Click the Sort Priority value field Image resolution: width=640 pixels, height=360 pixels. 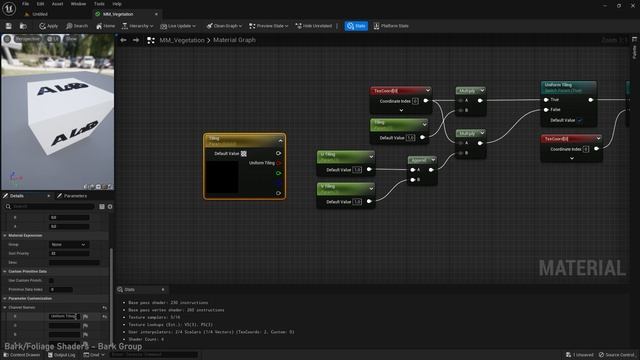[x=69, y=253]
